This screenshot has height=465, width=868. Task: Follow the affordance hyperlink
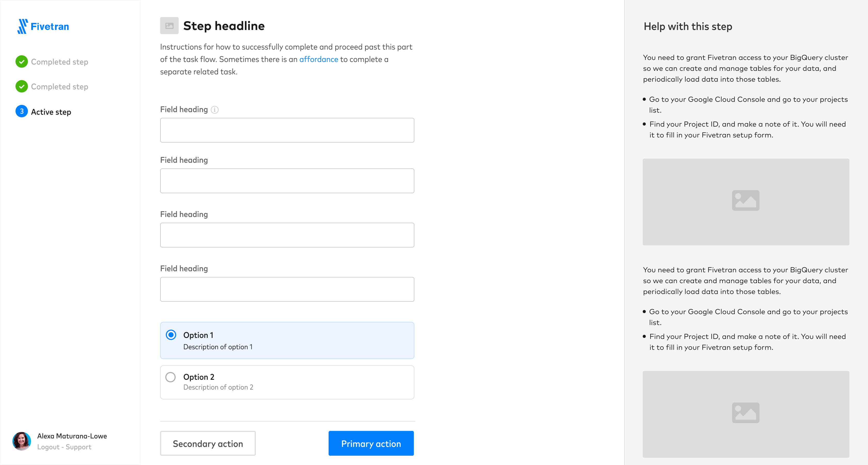pyautogui.click(x=319, y=59)
